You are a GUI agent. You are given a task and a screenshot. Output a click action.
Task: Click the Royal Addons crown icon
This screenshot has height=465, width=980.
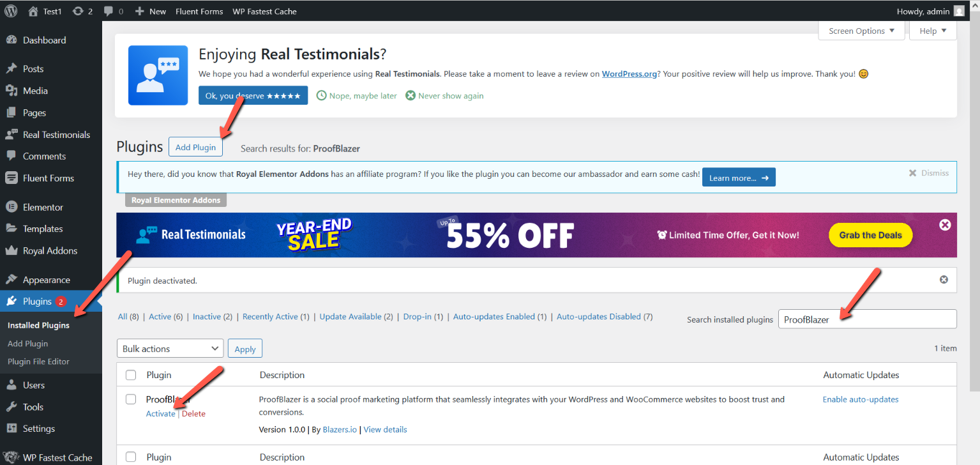click(x=11, y=250)
